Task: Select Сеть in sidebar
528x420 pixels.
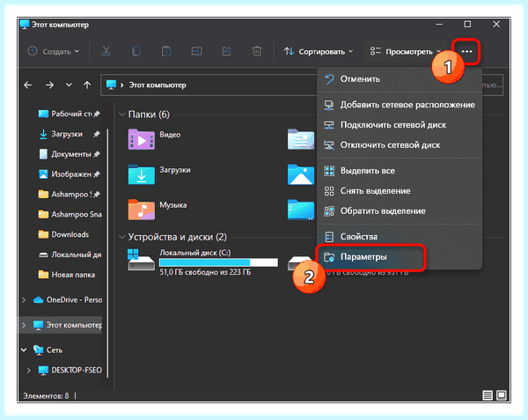Action: (48, 350)
